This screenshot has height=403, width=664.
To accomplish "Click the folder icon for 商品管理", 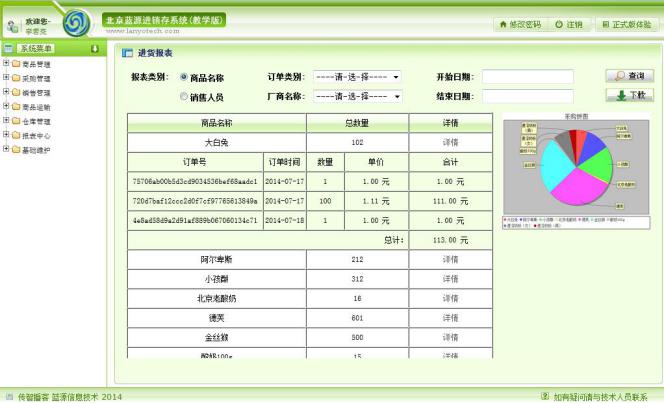I will tap(16, 64).
